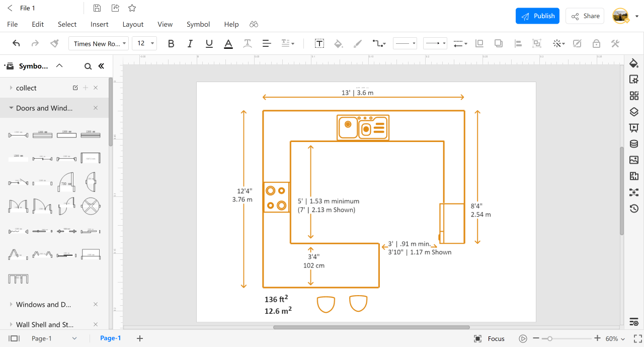Image resolution: width=644 pixels, height=347 pixels.
Task: Open the Fill Color tool
Action: pos(338,43)
